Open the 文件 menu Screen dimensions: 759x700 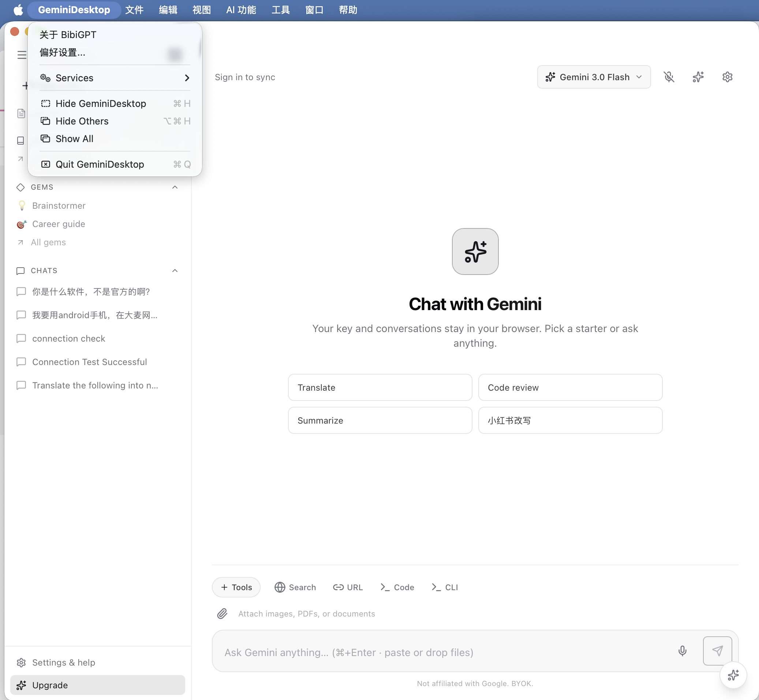[x=134, y=10]
